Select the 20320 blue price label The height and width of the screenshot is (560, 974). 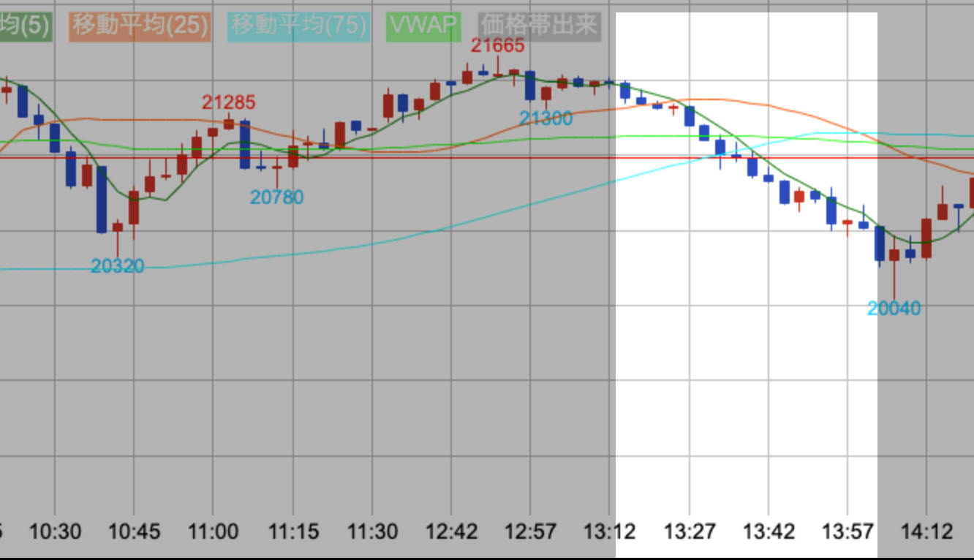117,266
